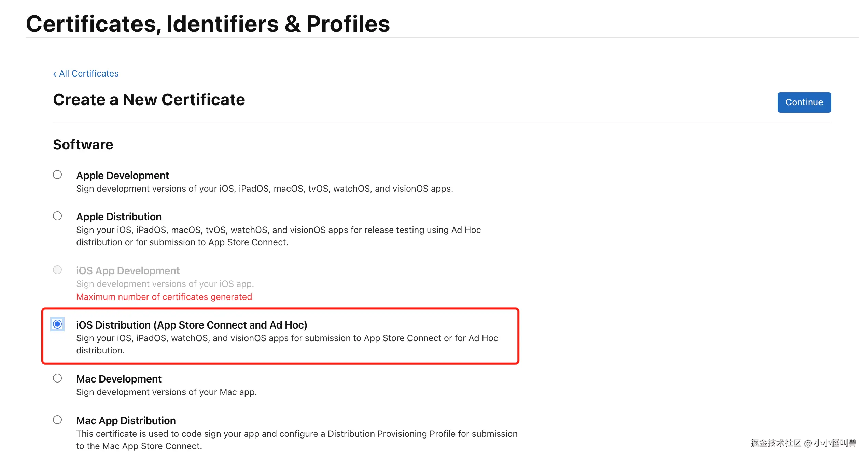Go back to All Certificates
Image resolution: width=868 pixels, height=459 pixels.
click(88, 74)
